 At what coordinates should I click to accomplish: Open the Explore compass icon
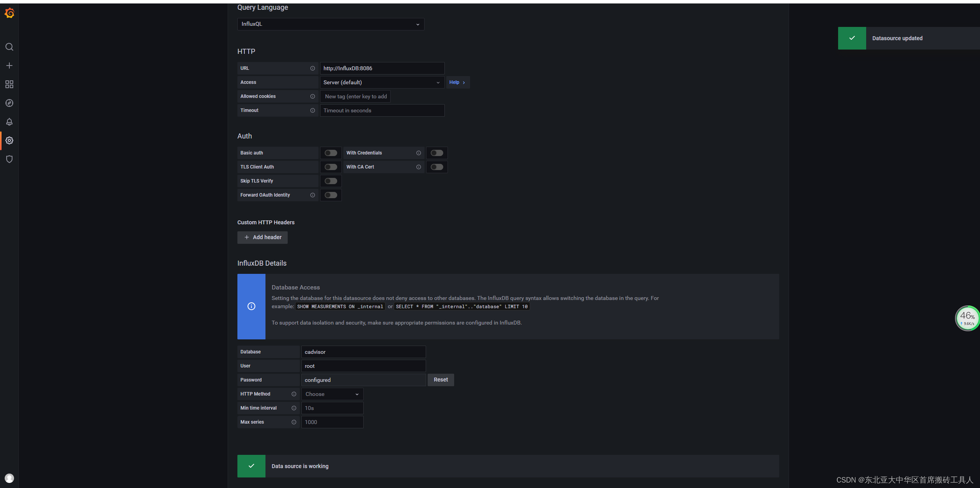click(9, 103)
